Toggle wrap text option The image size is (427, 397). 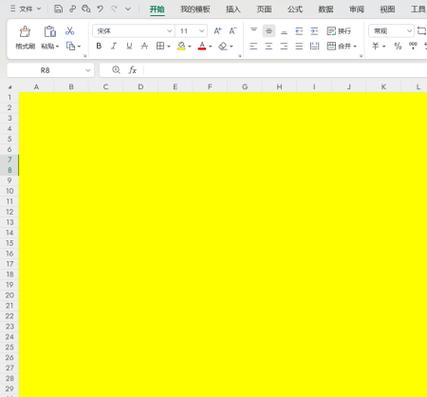pyautogui.click(x=339, y=31)
